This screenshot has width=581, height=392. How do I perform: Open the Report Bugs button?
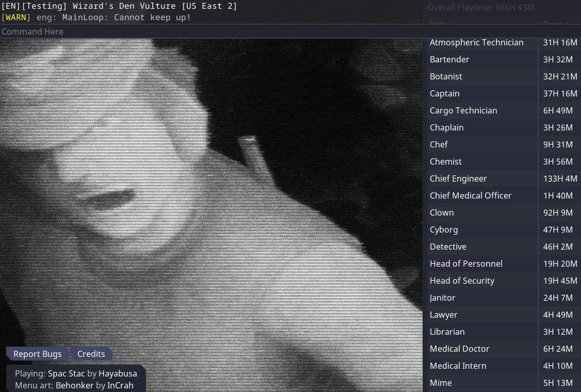pyautogui.click(x=37, y=354)
